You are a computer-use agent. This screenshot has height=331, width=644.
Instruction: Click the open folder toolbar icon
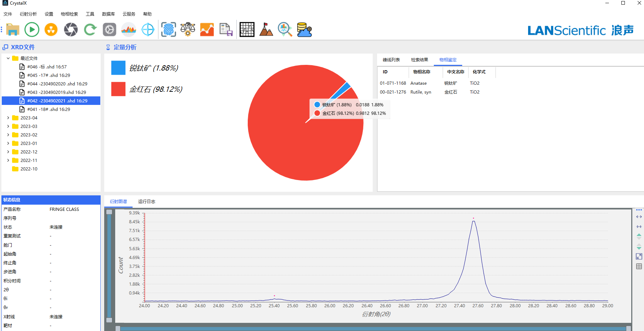coord(13,30)
